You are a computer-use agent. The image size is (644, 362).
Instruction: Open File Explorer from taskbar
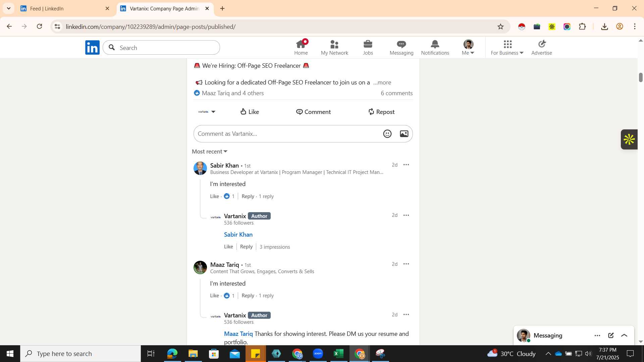[x=193, y=354]
